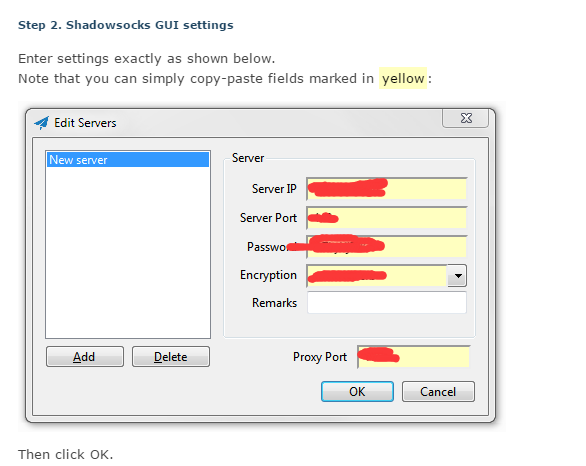Focus the Password input box
The width and height of the screenshot is (586, 466).
coord(387,246)
